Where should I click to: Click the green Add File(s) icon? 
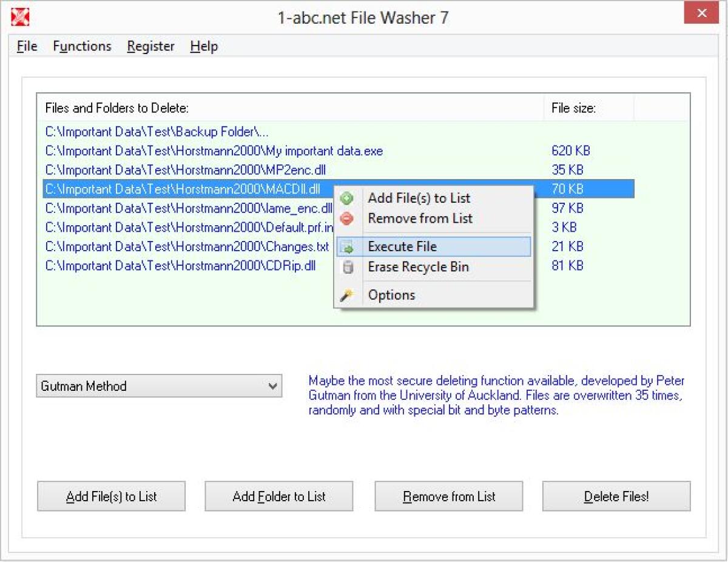point(346,198)
